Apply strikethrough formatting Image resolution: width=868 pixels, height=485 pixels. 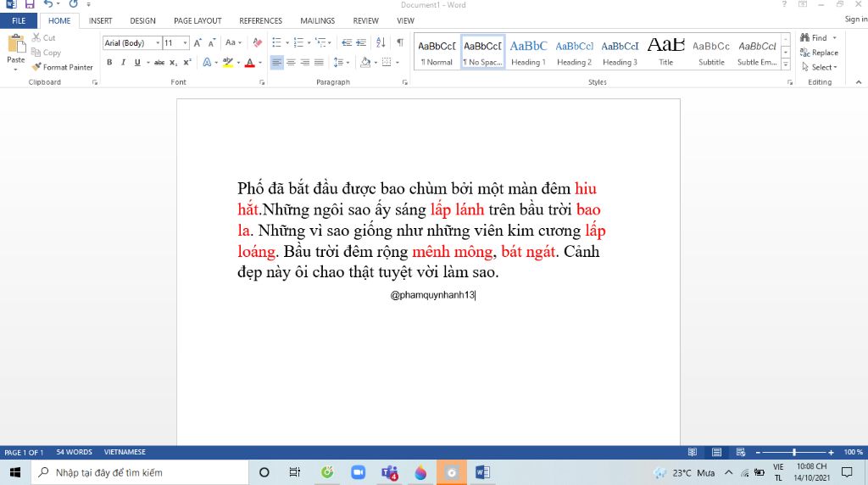click(x=159, y=63)
